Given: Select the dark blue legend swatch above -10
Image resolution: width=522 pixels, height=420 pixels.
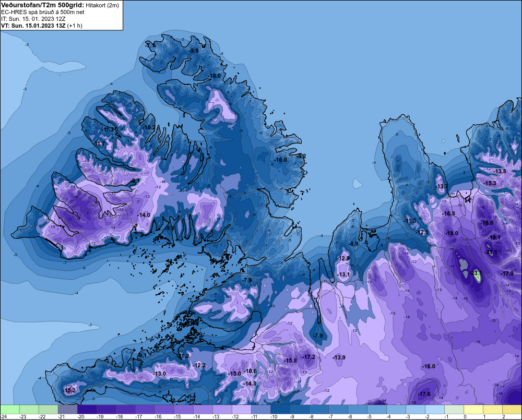Looking at the screenshot, I should [280, 409].
